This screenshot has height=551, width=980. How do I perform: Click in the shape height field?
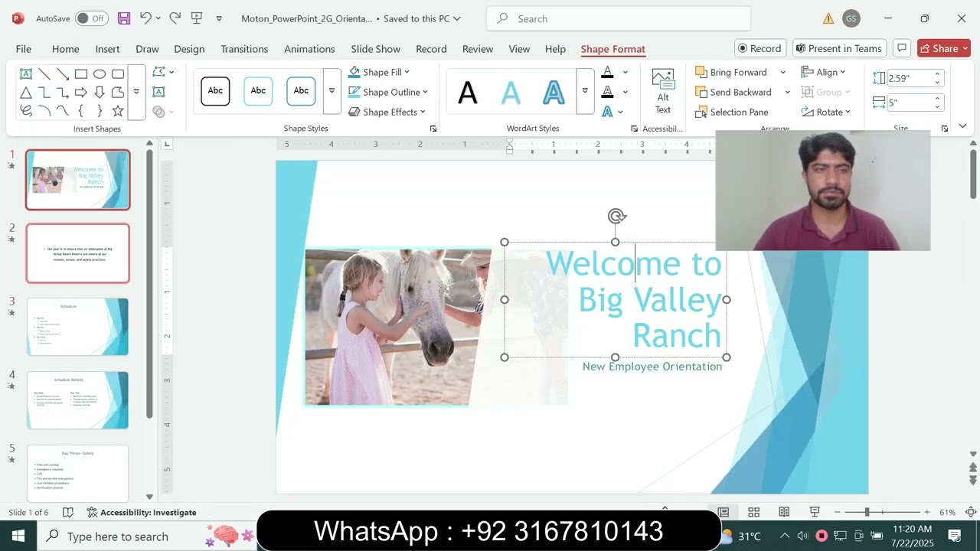[910, 78]
